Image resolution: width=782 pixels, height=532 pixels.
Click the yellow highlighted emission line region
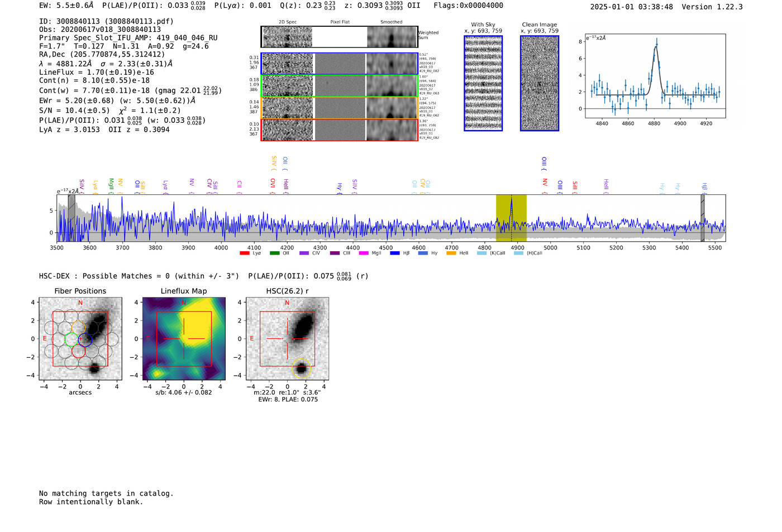click(x=511, y=218)
